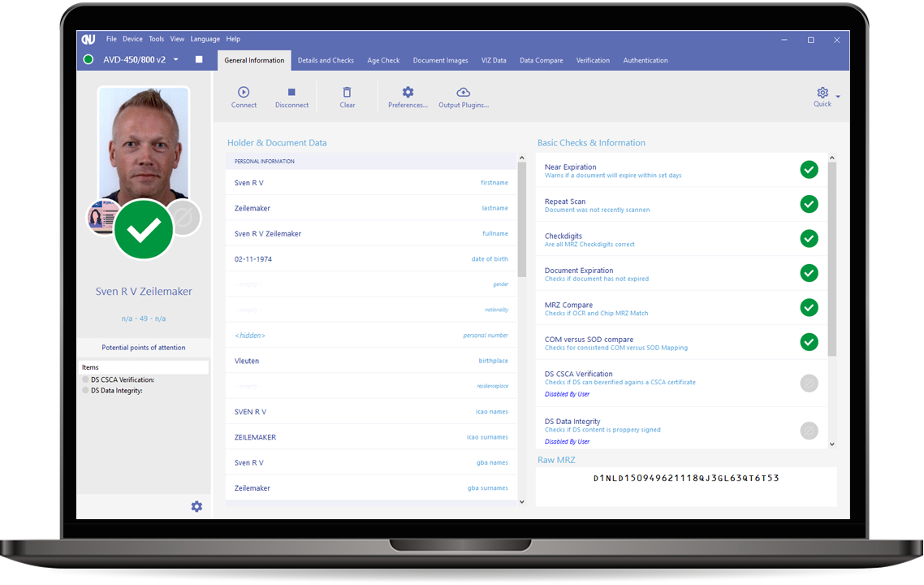Click the holder data scrollbar down arrow
924x585 pixels.
pos(521,502)
